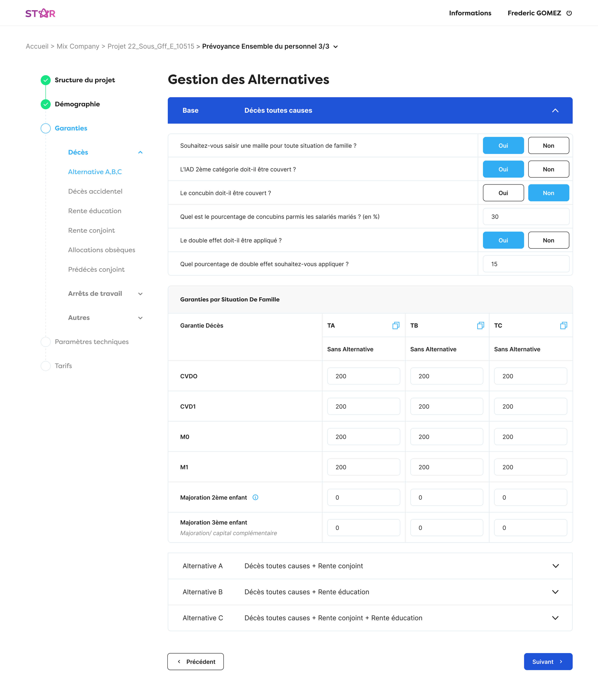The width and height of the screenshot is (598, 700).
Task: Expand the Arrêts de travail submenu
Action: pyautogui.click(x=140, y=294)
